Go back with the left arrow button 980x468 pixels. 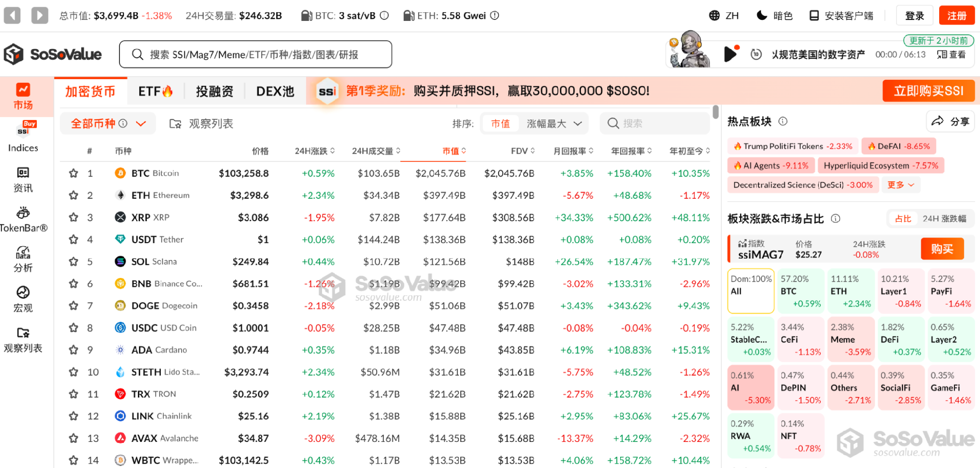[12, 15]
